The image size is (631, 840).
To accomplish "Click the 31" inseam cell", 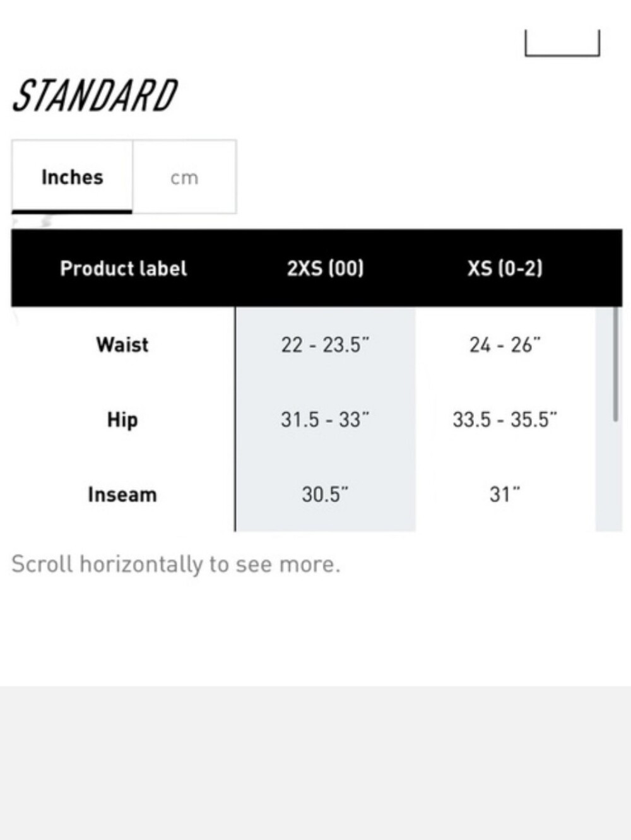I will (505, 494).
